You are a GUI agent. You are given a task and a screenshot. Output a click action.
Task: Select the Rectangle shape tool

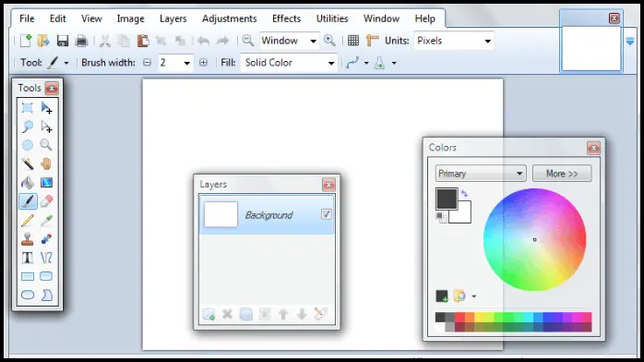(x=28, y=276)
